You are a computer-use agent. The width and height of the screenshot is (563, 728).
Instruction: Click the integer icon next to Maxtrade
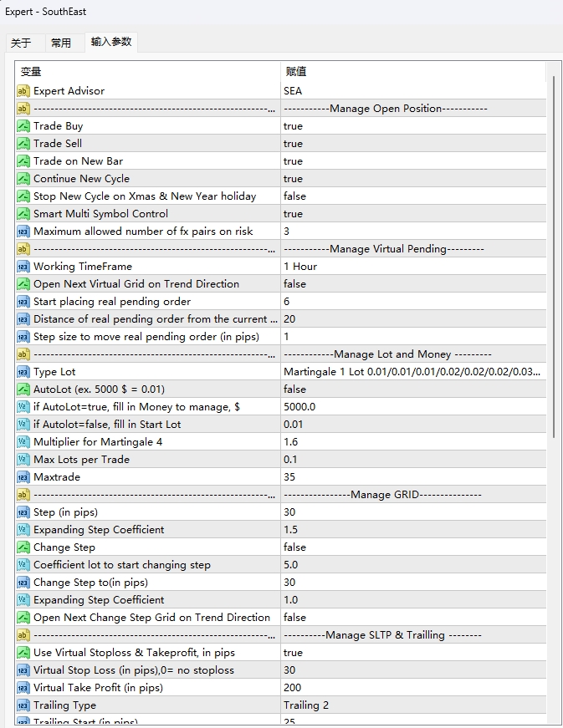pyautogui.click(x=23, y=476)
